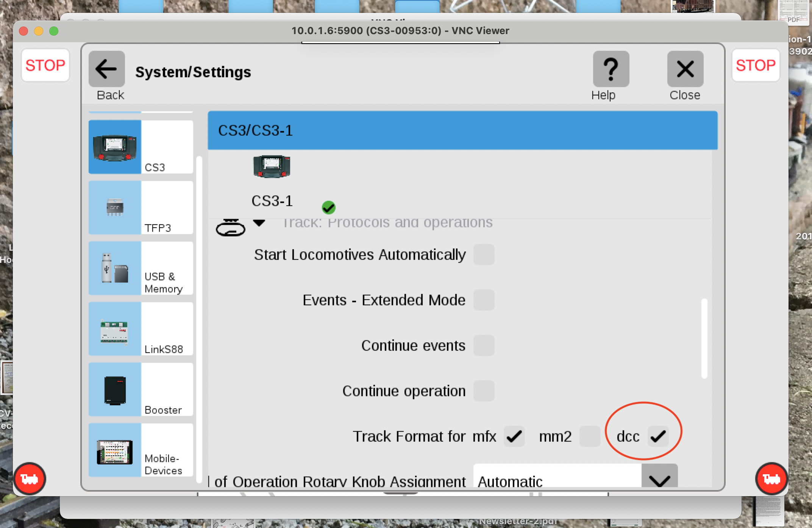
Task: Click the Track Format for label
Action: [409, 436]
